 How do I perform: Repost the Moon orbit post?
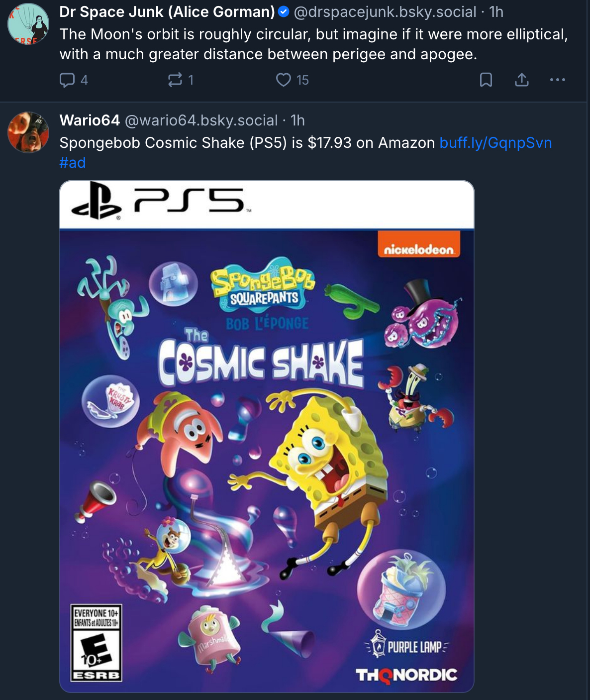[x=175, y=80]
